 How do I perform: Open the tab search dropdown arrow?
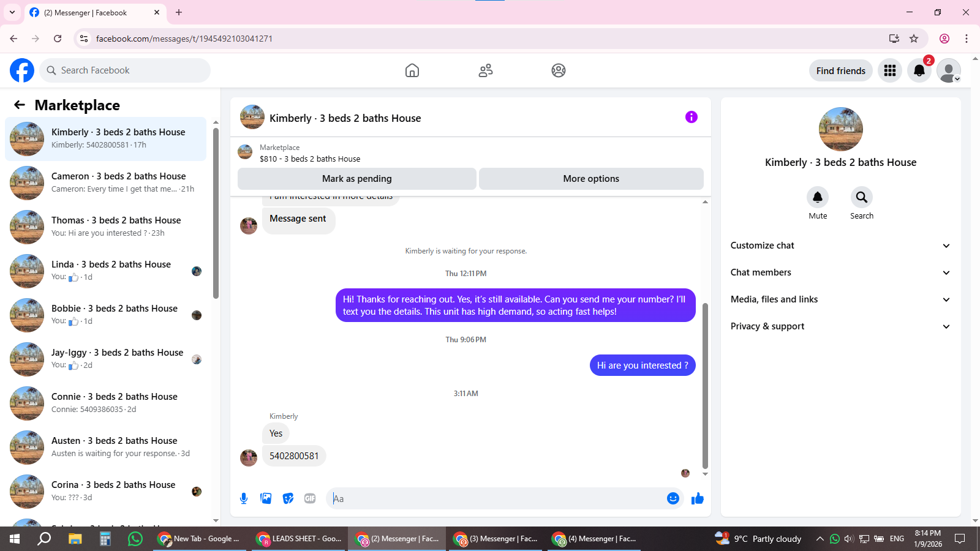coord(12,12)
